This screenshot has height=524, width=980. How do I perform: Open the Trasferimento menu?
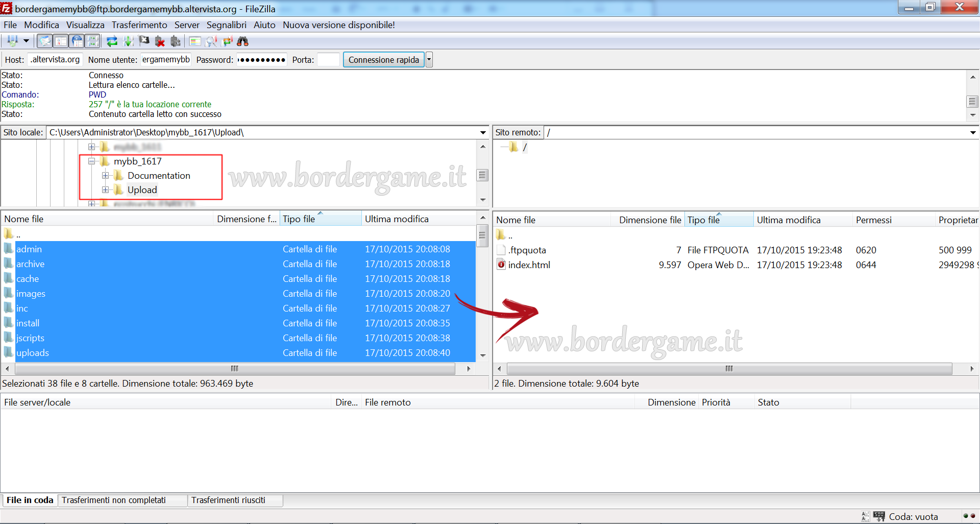pyautogui.click(x=139, y=25)
